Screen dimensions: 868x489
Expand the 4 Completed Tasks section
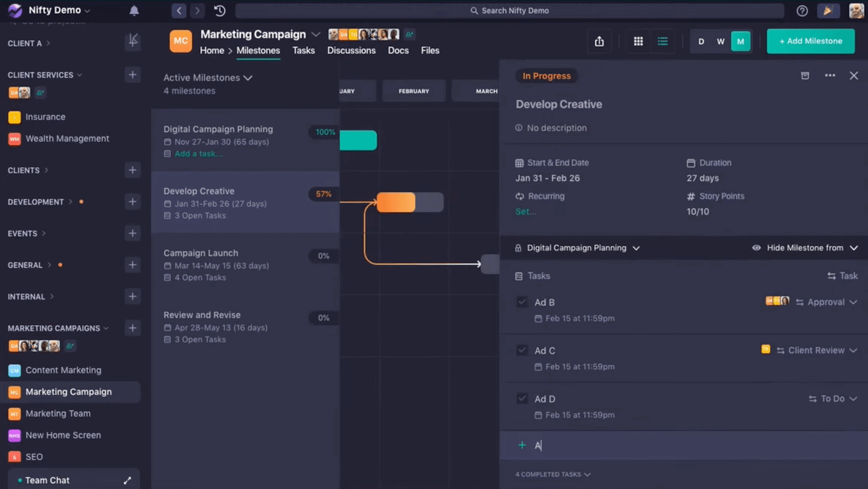click(552, 474)
